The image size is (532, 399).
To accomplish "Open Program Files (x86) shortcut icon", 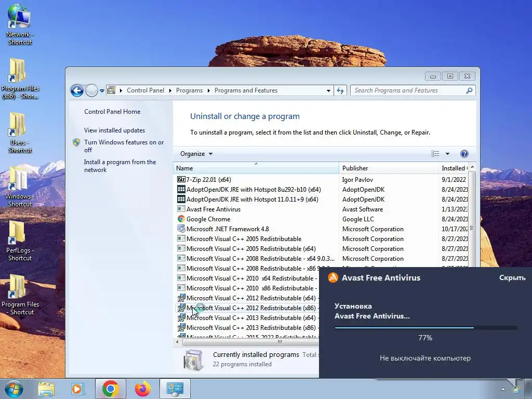I will [x=20, y=79].
